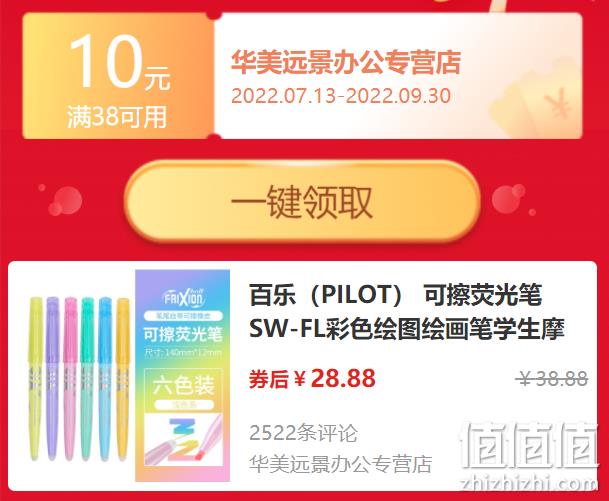This screenshot has width=609, height=501.
Task: Click the second title line SW-FL彩色绘图绘画笔学生摩
Action: click(x=406, y=329)
